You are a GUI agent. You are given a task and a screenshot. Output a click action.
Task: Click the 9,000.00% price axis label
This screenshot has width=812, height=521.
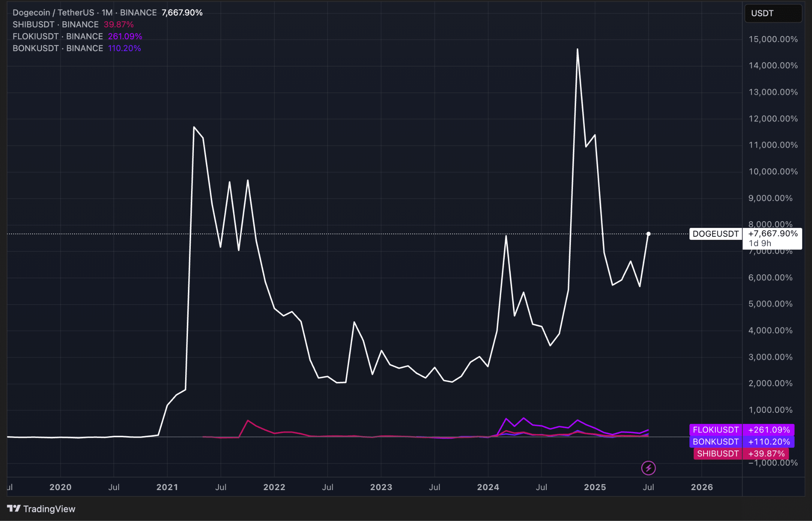click(x=770, y=198)
